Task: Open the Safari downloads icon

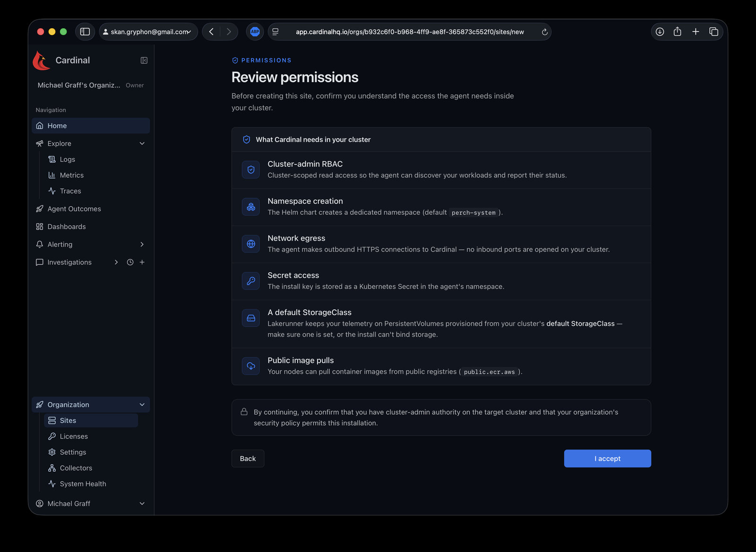Action: click(660, 32)
